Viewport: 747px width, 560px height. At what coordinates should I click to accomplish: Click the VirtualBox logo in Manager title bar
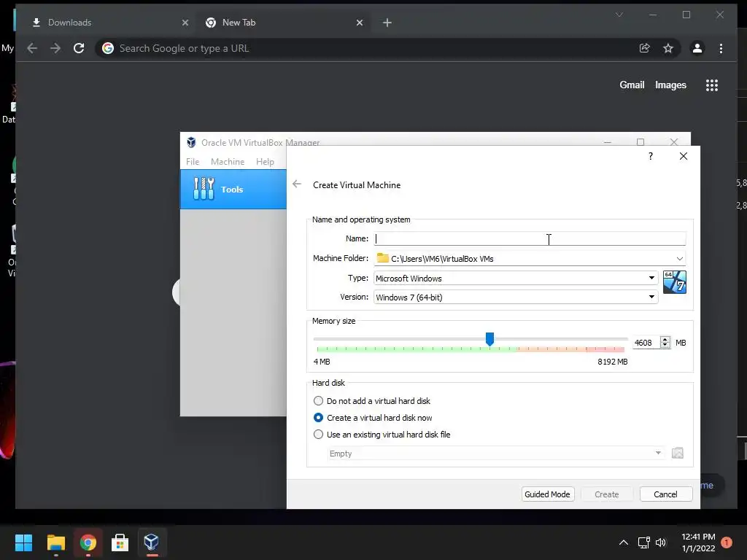(x=191, y=142)
